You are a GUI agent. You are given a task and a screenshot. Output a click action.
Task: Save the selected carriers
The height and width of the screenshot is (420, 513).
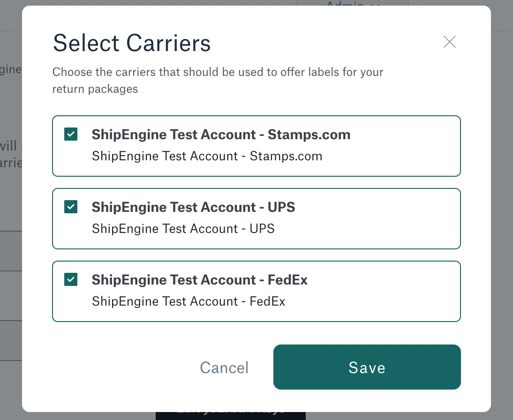click(x=367, y=367)
